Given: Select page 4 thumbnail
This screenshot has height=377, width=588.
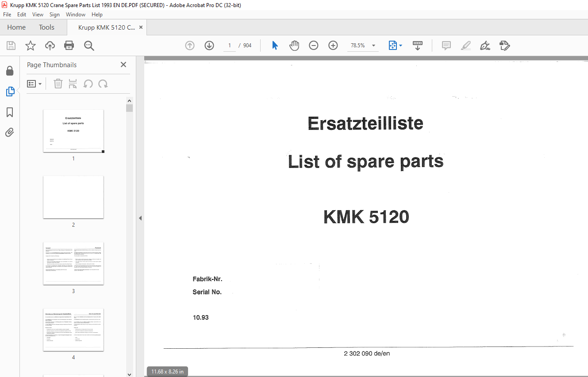Looking at the screenshot, I should 73,330.
